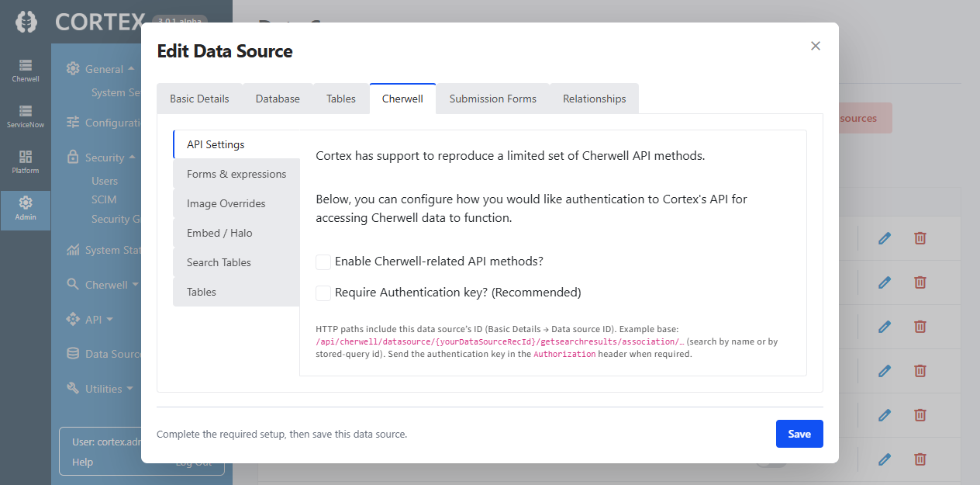The image size is (980, 485).
Task: Click the Cortex brain logo icon
Action: [26, 22]
